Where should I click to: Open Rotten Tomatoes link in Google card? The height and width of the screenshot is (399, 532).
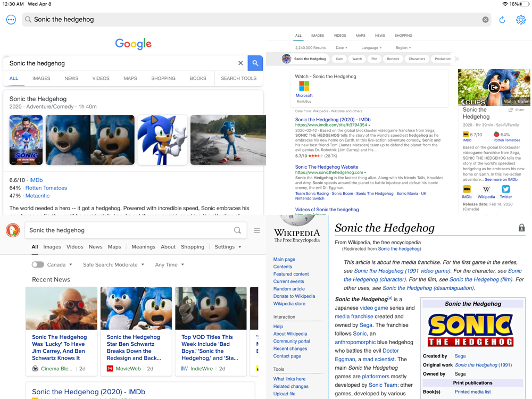(x=46, y=188)
